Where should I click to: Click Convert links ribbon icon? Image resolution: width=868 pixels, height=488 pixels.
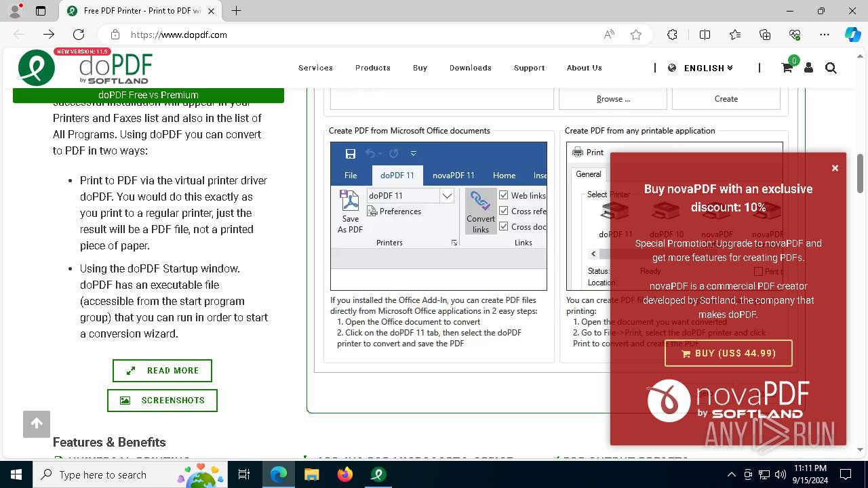click(x=481, y=212)
